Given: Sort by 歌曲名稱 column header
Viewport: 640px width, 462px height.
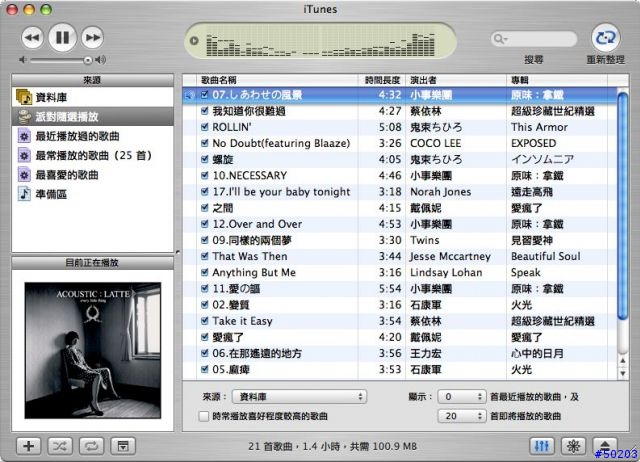Looking at the screenshot, I should tap(278, 80).
